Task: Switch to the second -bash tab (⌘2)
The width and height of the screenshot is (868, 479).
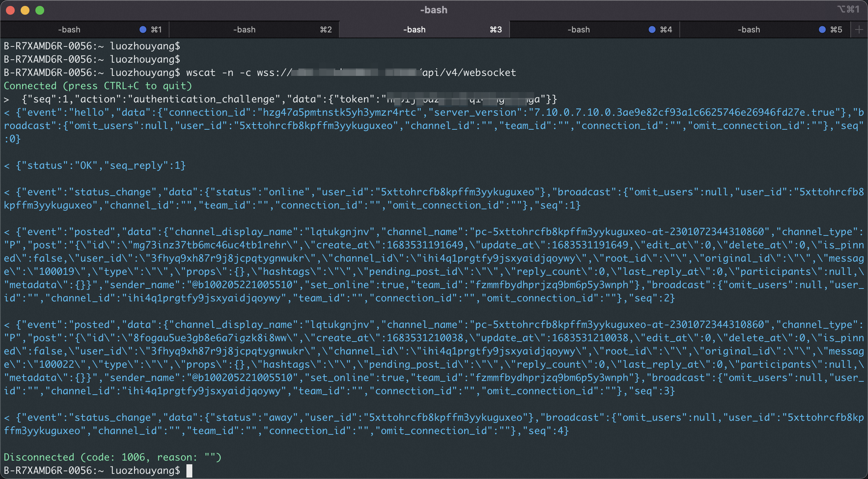Action: click(254, 29)
